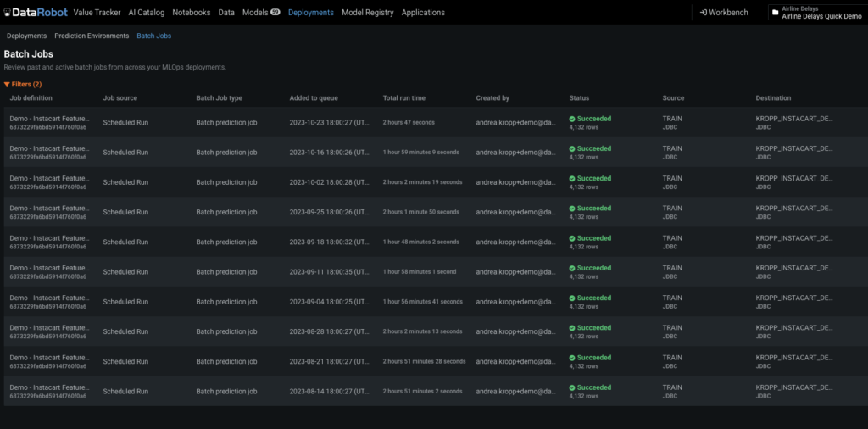Expand the Filters (2) panel
Image resolution: width=868 pixels, height=429 pixels.
click(23, 84)
